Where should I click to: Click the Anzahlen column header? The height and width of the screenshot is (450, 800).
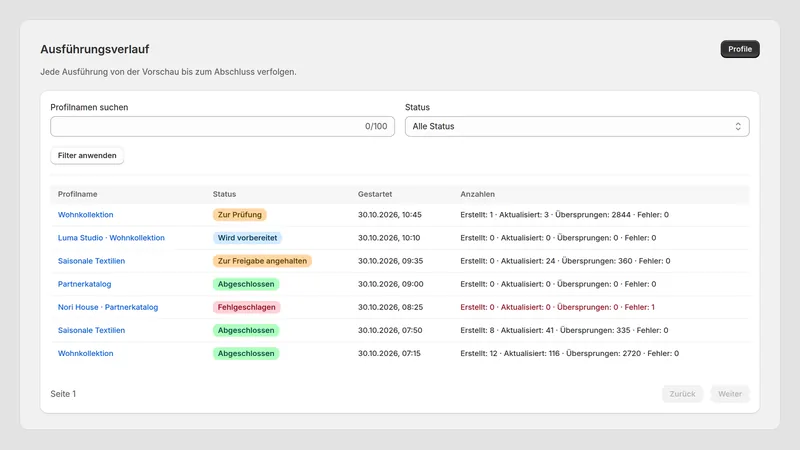coord(478,194)
